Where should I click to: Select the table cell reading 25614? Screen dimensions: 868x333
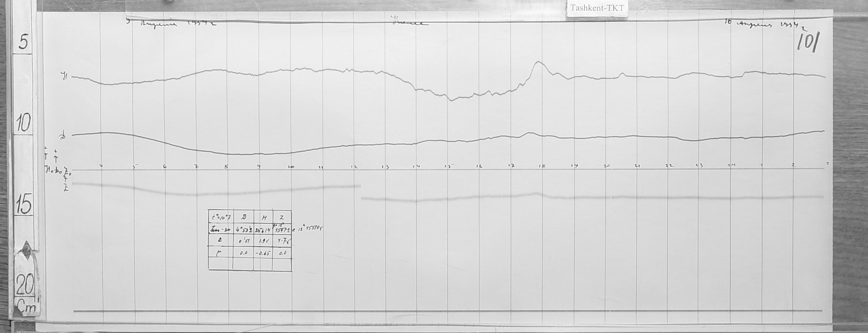[263, 230]
